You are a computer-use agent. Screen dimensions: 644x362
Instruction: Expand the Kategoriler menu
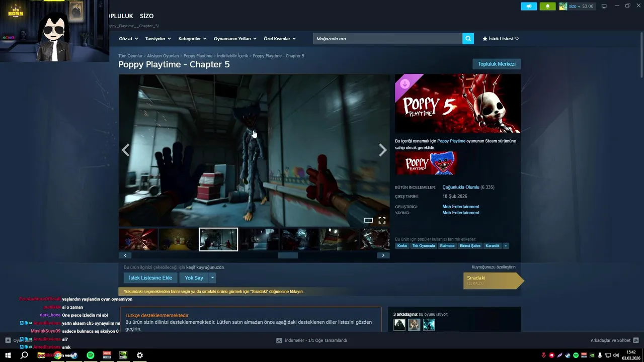[x=192, y=39]
